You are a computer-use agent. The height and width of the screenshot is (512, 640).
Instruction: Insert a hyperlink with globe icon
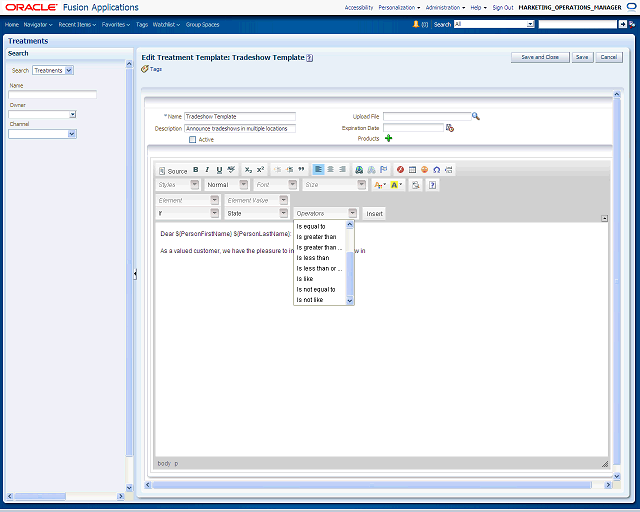(x=359, y=170)
